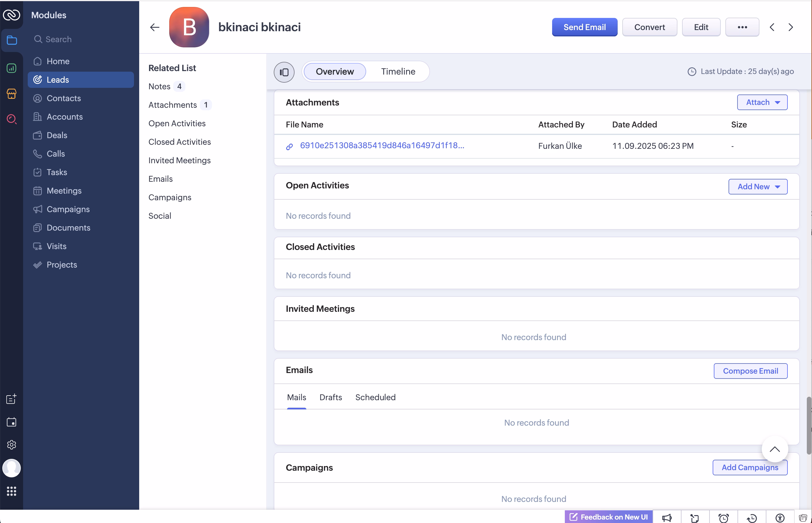Open the more actions ellipsis button
This screenshot has height=523, width=812.
pos(742,27)
